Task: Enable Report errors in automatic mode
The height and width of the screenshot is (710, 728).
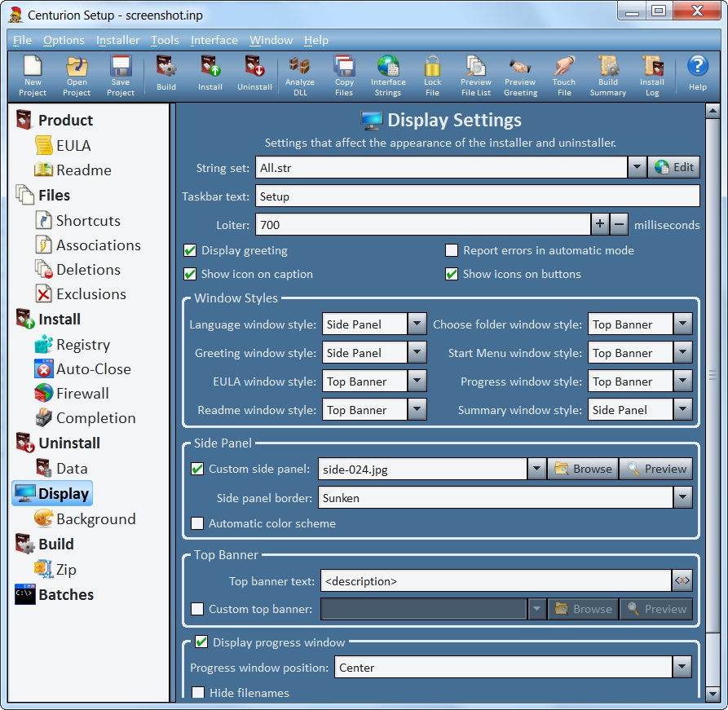Action: (x=452, y=250)
